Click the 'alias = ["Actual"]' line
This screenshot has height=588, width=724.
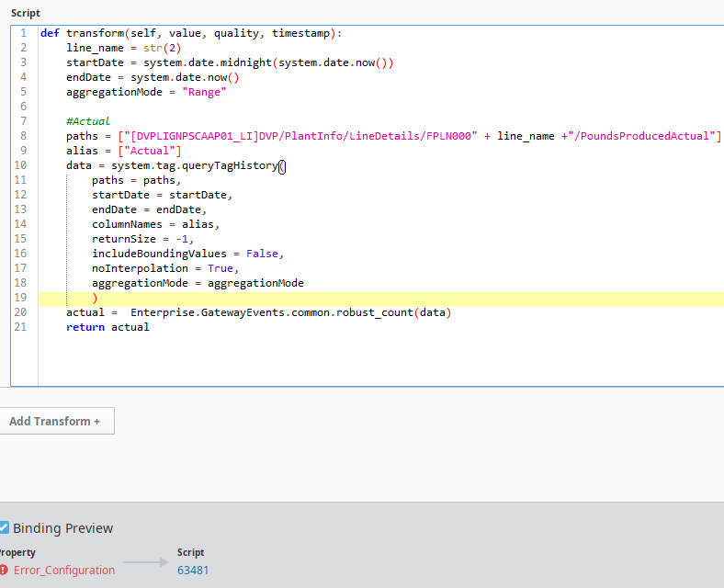coord(124,151)
